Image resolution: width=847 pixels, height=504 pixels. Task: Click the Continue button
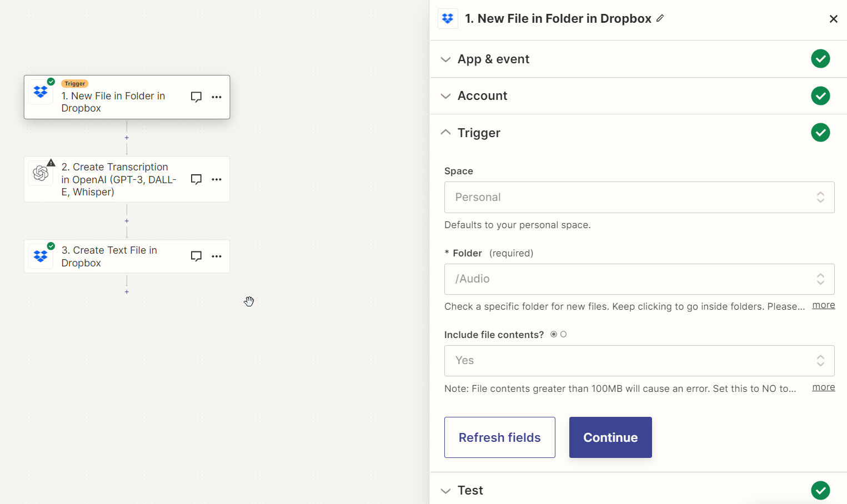pyautogui.click(x=610, y=437)
